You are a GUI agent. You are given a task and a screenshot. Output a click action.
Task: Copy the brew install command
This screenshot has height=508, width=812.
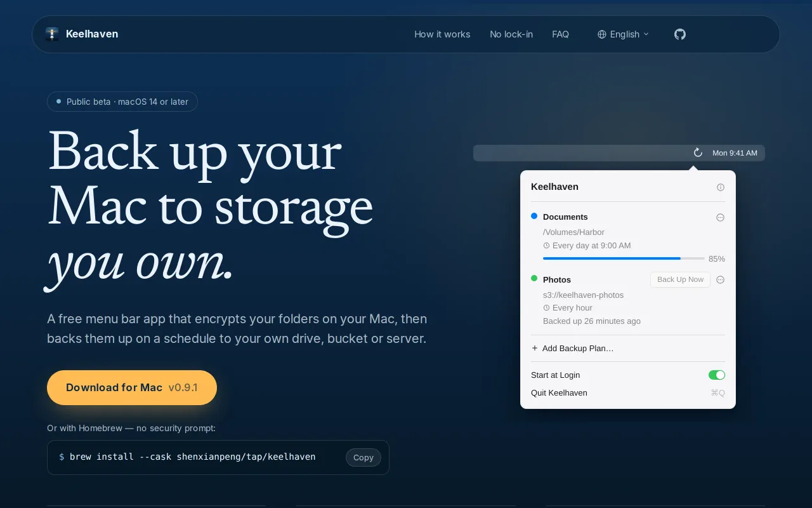point(363,457)
